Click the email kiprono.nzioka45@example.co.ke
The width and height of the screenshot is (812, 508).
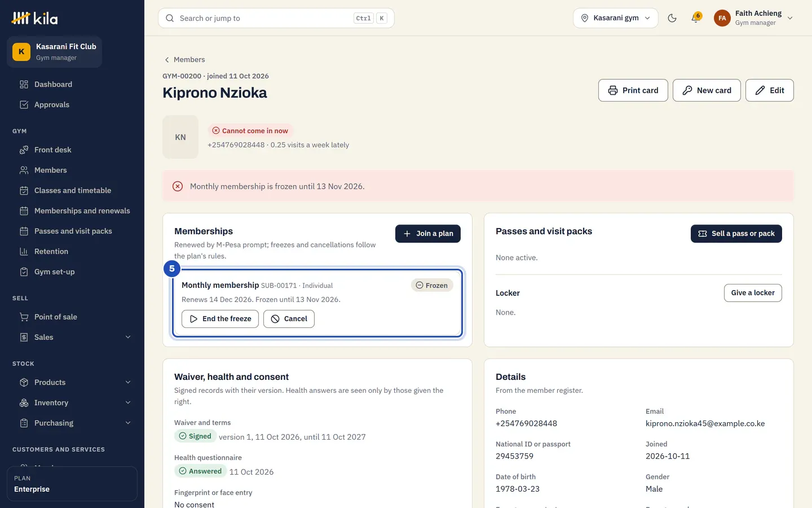[705, 424]
